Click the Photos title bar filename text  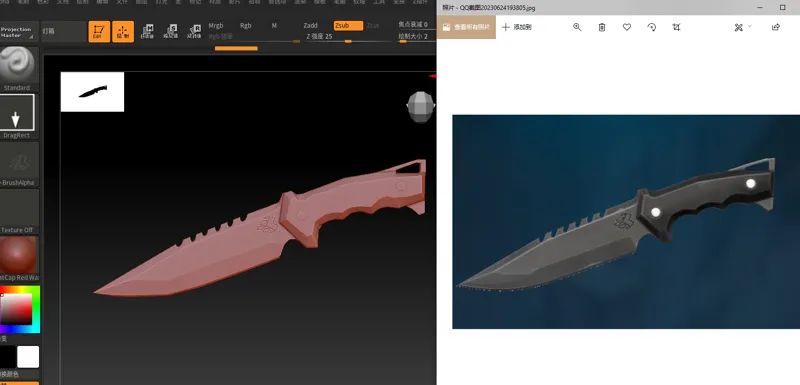489,8
